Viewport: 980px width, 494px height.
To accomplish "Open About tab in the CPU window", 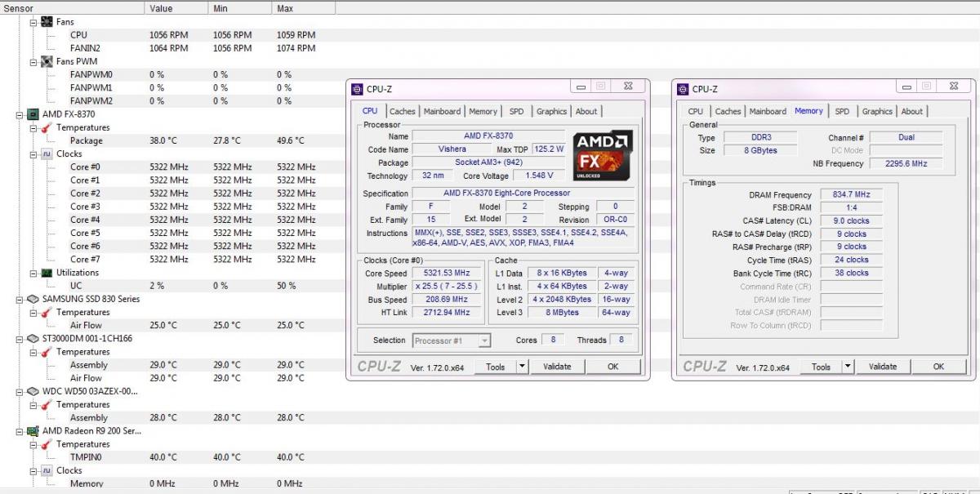I will pos(586,111).
